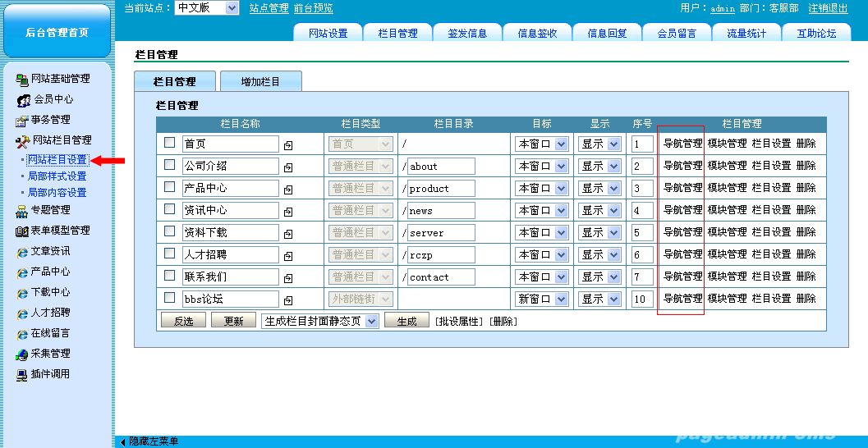Click the 表单模型管理 icon in sidebar
Screen dimensions: 868x448
pyautogui.click(x=22, y=231)
